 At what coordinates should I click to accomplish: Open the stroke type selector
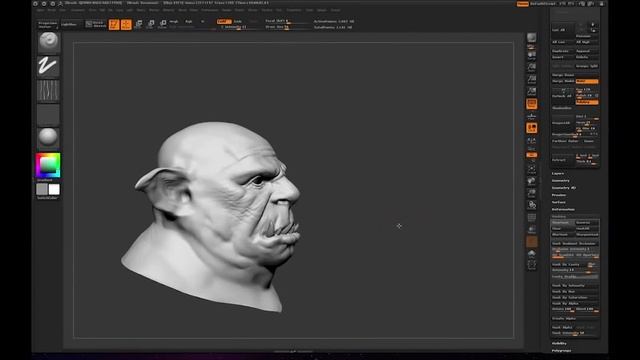(x=48, y=66)
